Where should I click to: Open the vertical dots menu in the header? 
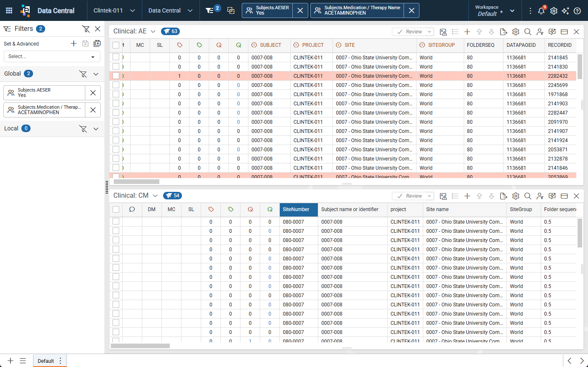[530, 11]
